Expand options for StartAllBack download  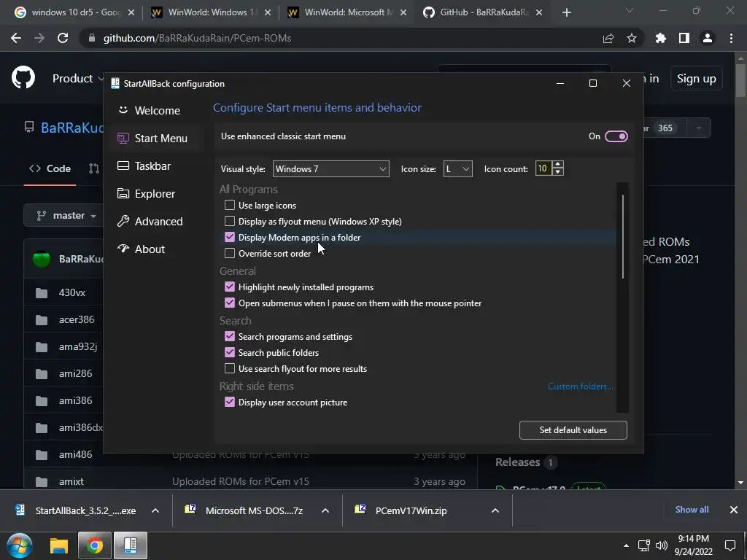[155, 510]
